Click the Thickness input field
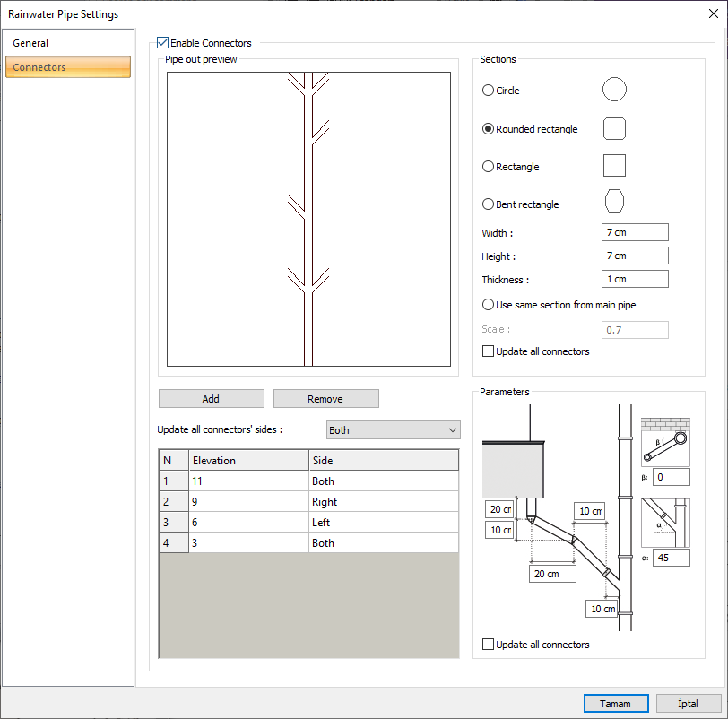 [635, 280]
